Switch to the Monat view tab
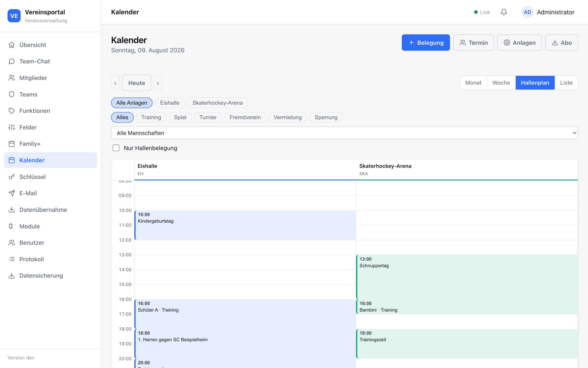Viewport: 588px width, 368px height. 473,83
